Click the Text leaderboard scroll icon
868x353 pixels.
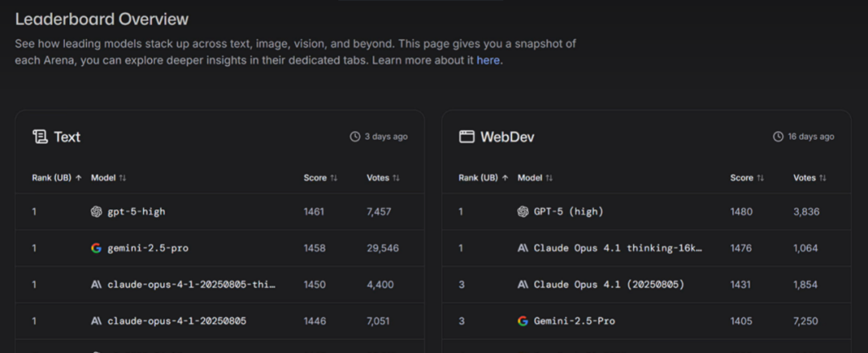[40, 137]
